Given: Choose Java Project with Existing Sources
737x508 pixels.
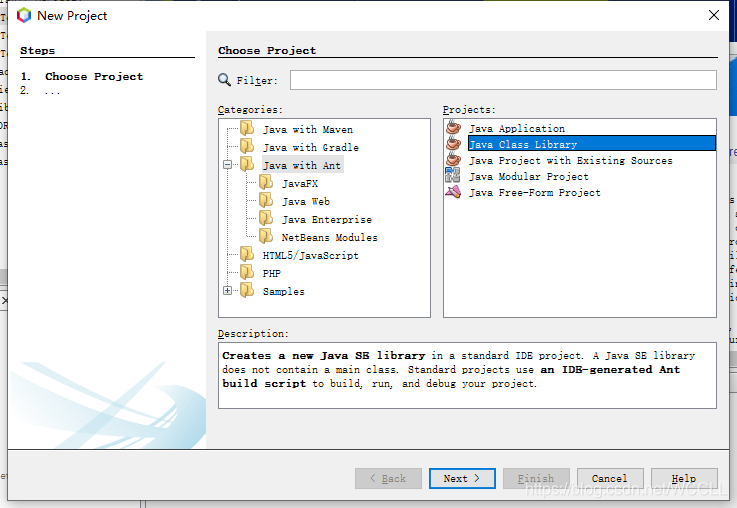Looking at the screenshot, I should [x=571, y=160].
